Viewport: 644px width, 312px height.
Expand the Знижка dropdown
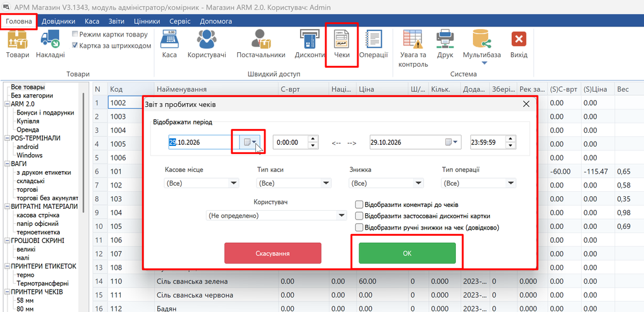(418, 183)
